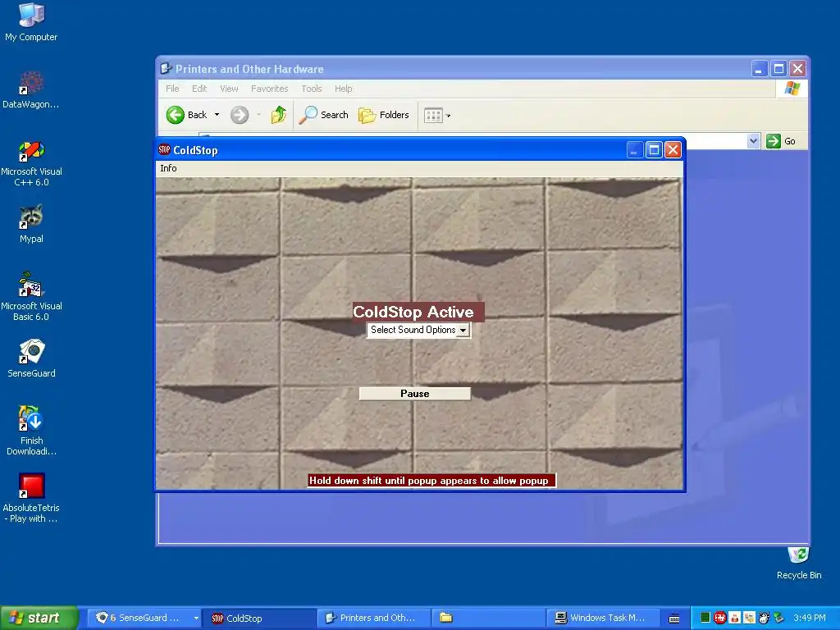Open the Help menu in Printers window
The width and height of the screenshot is (840, 630).
(344, 89)
